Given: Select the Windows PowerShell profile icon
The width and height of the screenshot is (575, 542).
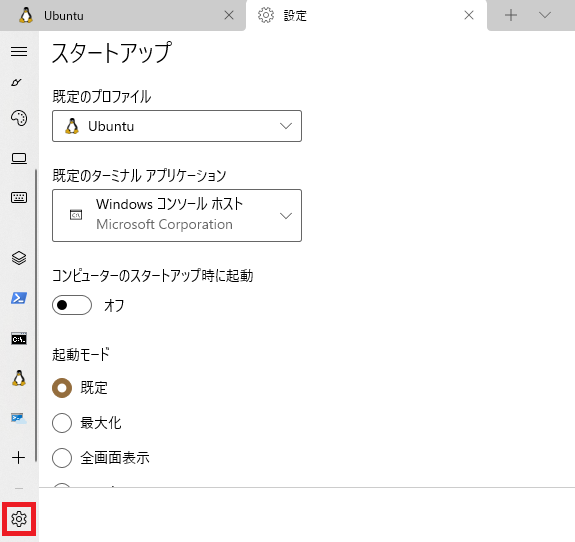Looking at the screenshot, I should click(19, 298).
